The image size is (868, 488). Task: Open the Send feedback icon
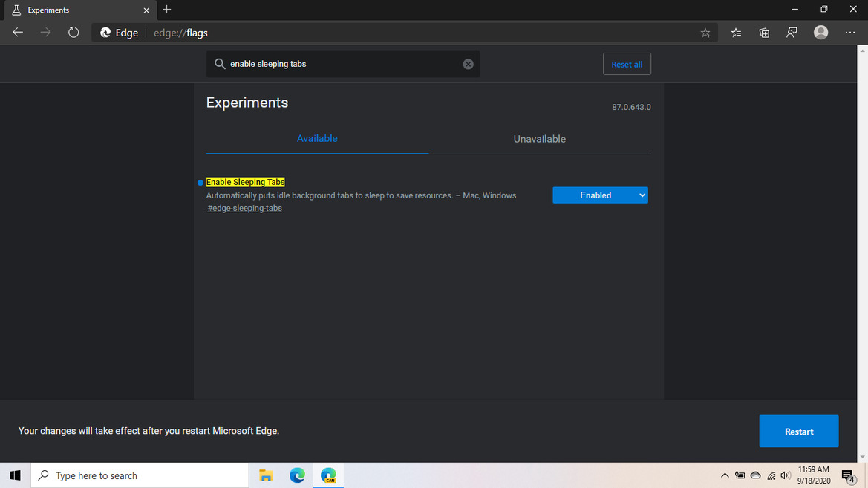coord(792,33)
